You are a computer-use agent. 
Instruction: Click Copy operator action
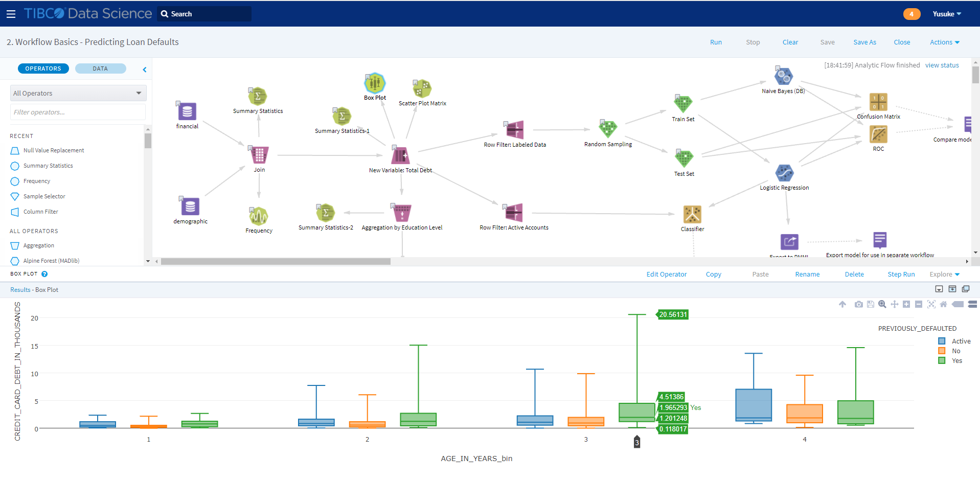(x=713, y=275)
